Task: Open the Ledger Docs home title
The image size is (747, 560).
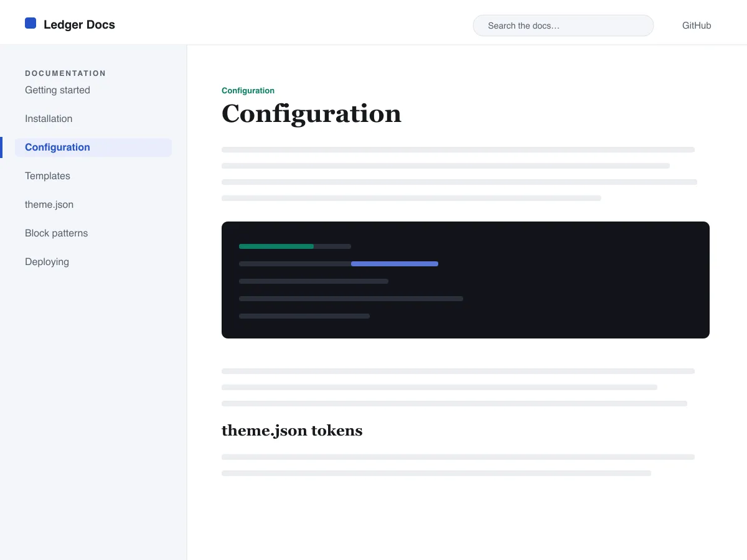Action: 79,25
